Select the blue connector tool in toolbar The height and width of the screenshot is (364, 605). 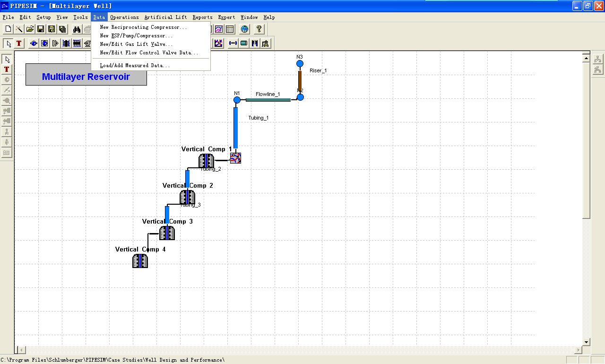tap(233, 43)
